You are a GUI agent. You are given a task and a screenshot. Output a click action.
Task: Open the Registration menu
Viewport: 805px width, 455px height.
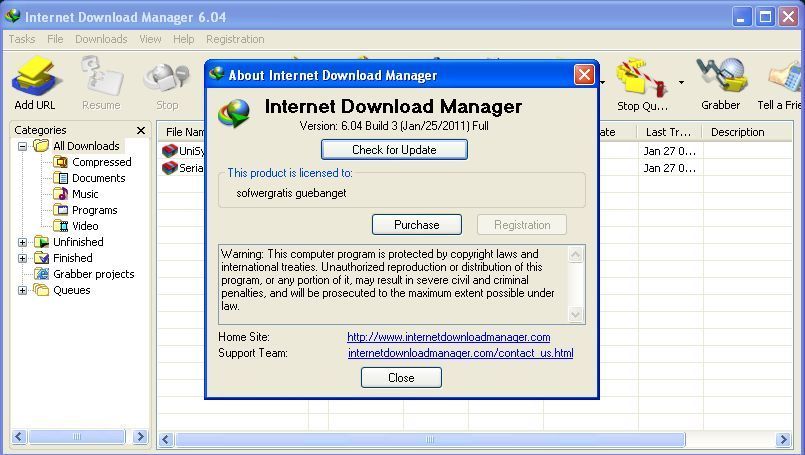235,39
